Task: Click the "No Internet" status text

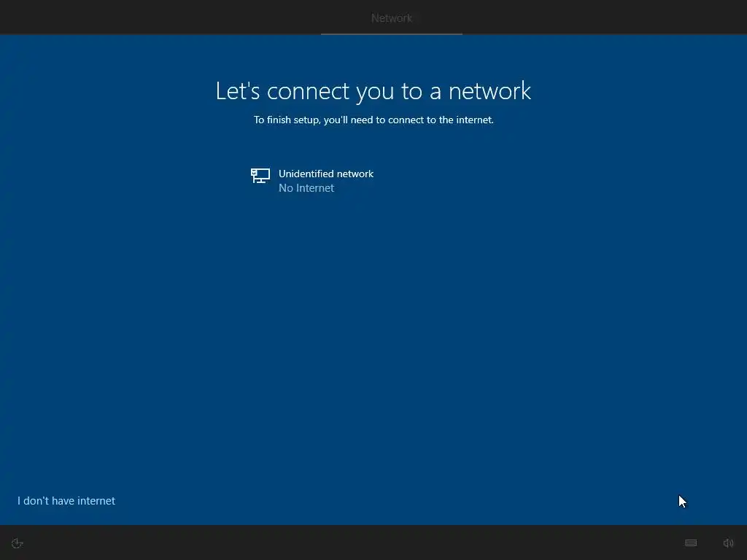Action: tap(306, 188)
